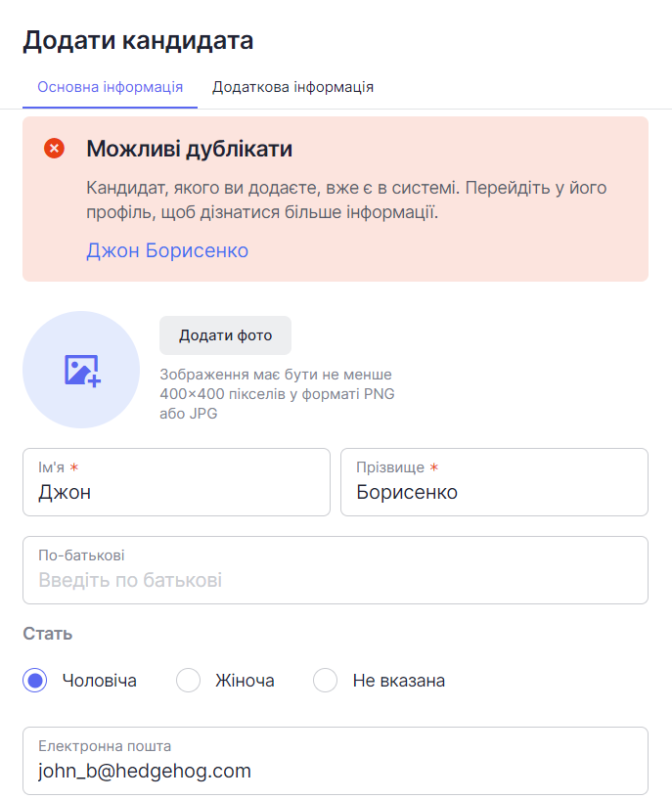Focus the Прізвище field containing Борисенко
The image size is (672, 799).
click(494, 482)
